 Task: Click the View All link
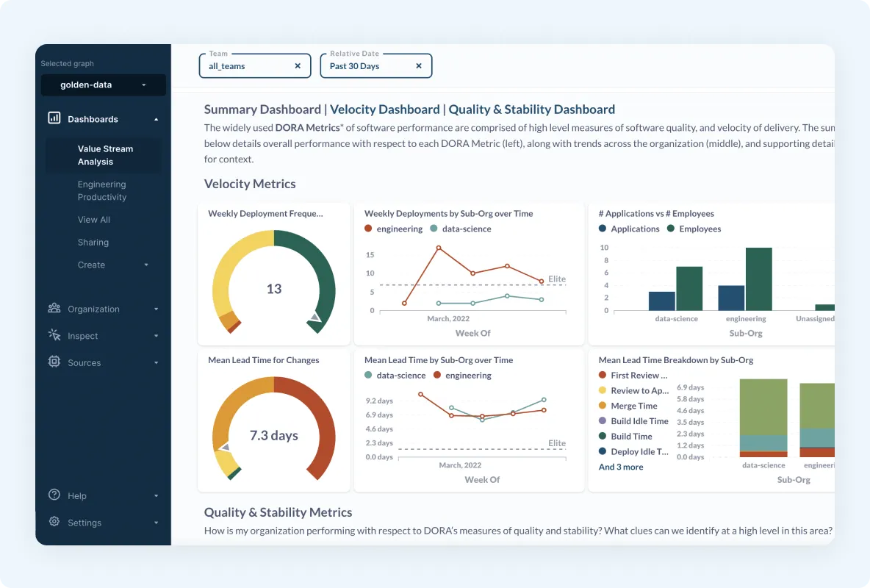point(93,219)
